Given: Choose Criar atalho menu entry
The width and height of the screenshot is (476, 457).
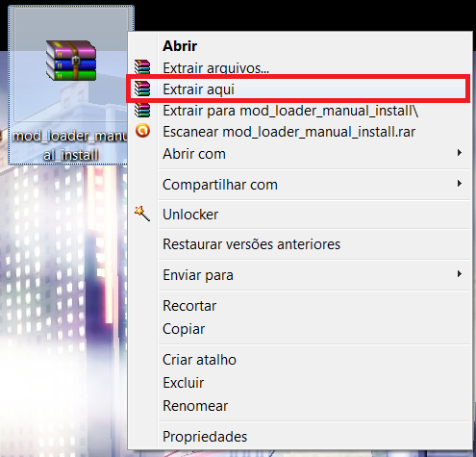Looking at the screenshot, I should click(299, 360).
